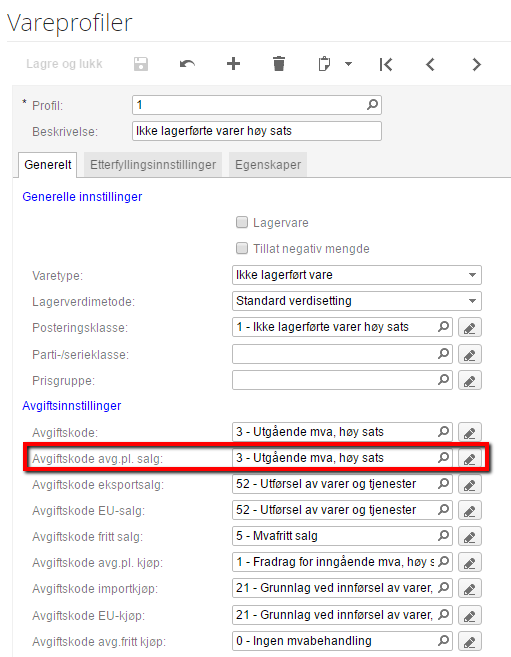Expand the Lagerverdimetode dropdown
The height and width of the screenshot is (657, 511).
pyautogui.click(x=356, y=301)
